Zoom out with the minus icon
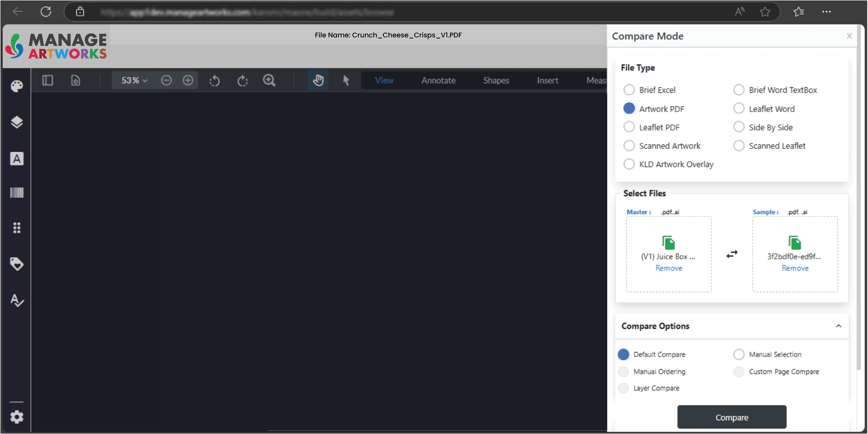This screenshot has height=434, width=868. [166, 80]
